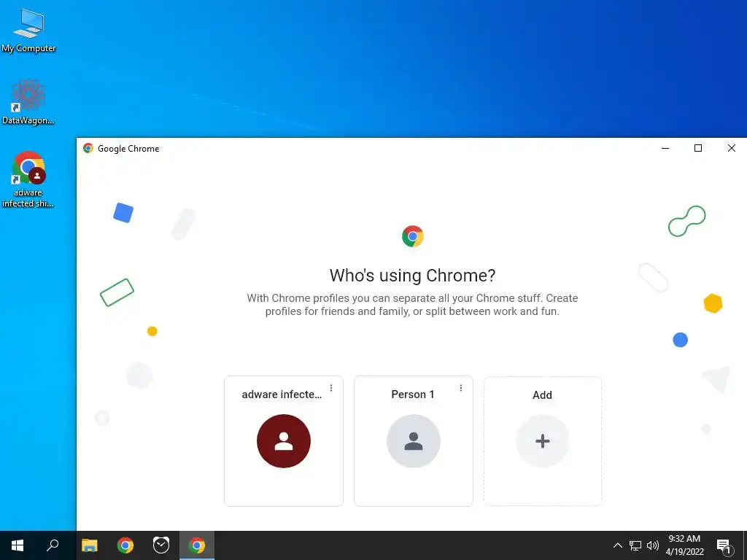
Task: Click the plus icon in Add card
Action: pyautogui.click(x=543, y=441)
